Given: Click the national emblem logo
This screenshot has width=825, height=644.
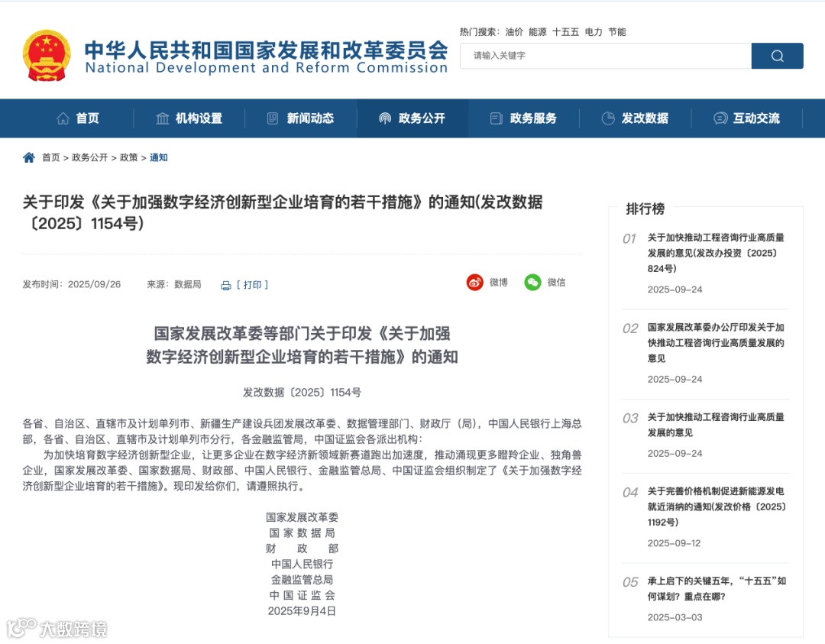Looking at the screenshot, I should [47, 55].
